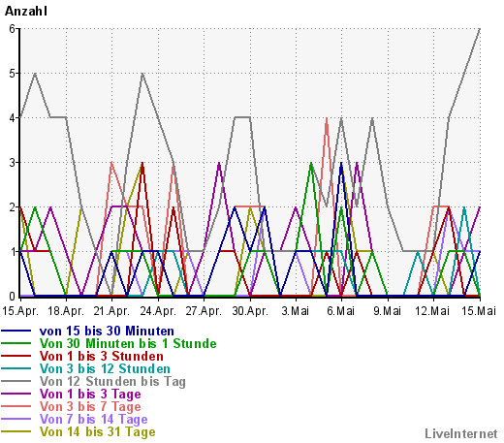Click dark blue line swatch for 15-30 Minuten
Screen dimensions: 504x443
[x=16, y=331]
